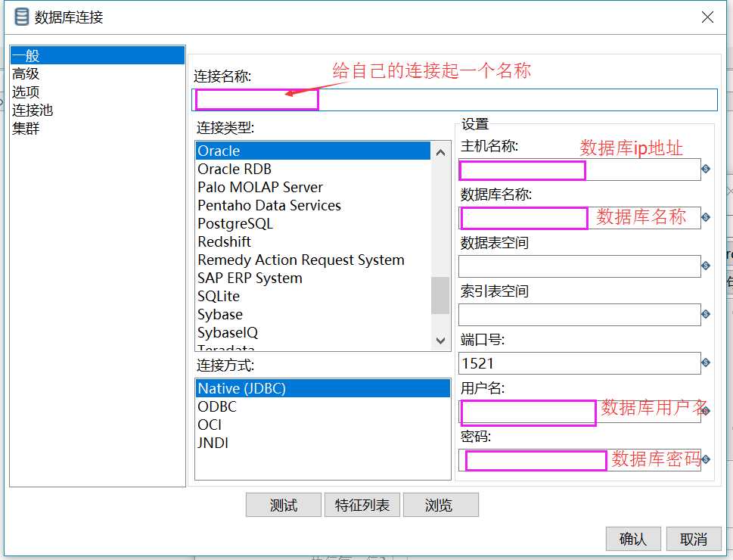Click the variable icon beside 数据库名称 field
The width and height of the screenshot is (733, 560).
tap(706, 217)
